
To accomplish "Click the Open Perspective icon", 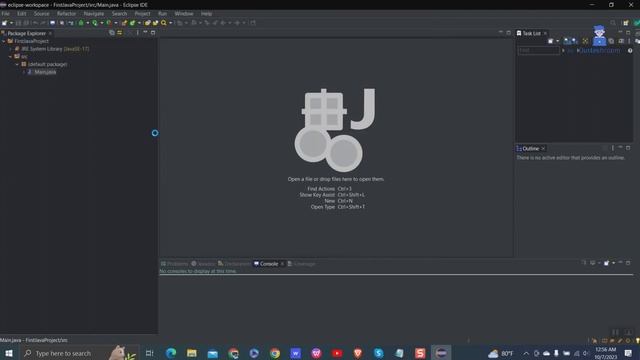I will (626, 23).
